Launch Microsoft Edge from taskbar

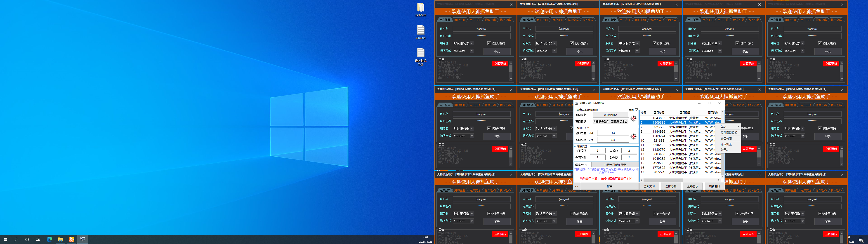point(50,239)
